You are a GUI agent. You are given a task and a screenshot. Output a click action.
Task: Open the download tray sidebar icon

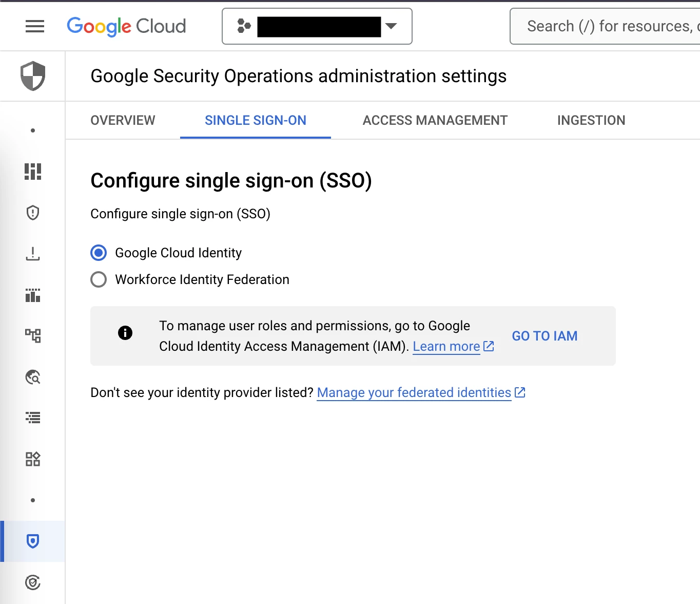pyautogui.click(x=33, y=254)
